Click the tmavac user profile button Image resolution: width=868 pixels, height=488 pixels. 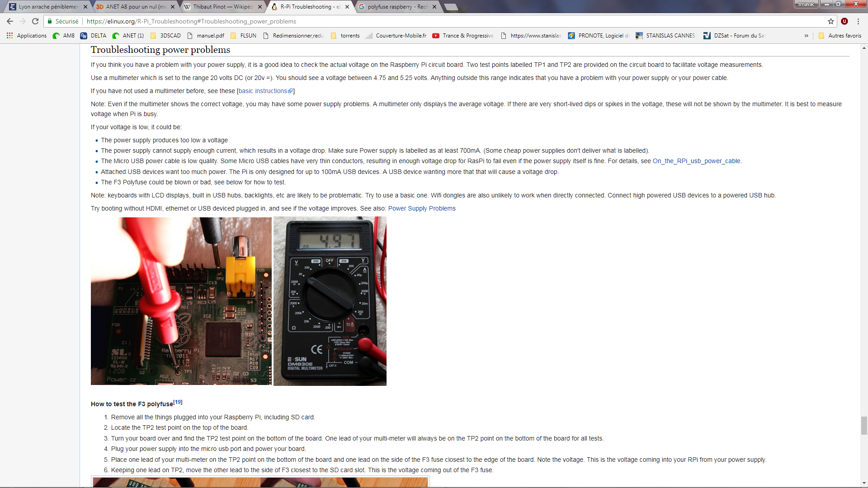click(806, 4)
